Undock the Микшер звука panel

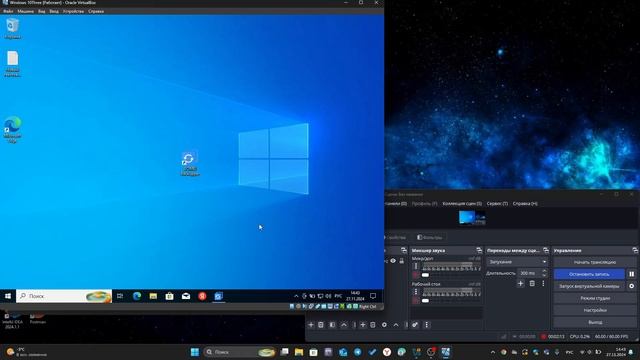(479, 250)
